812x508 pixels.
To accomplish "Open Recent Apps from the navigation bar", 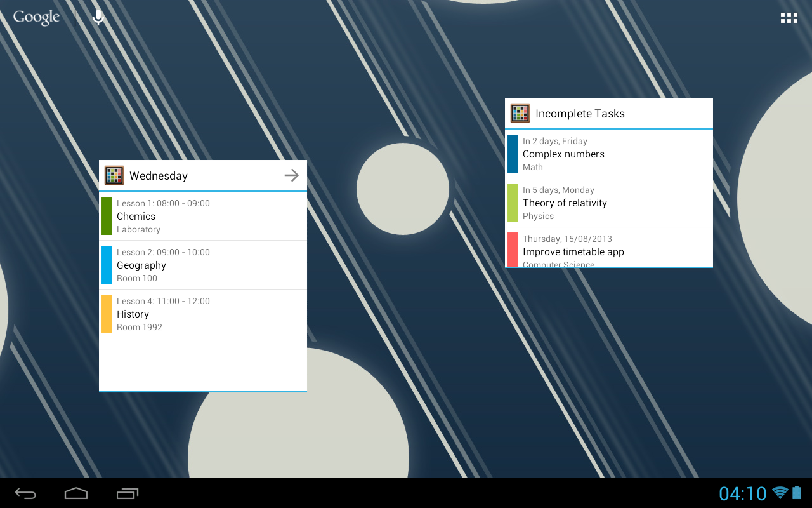I will coord(127,493).
